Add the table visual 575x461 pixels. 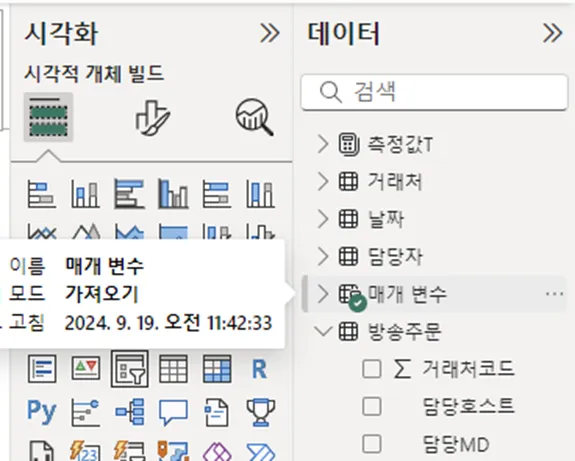click(173, 369)
